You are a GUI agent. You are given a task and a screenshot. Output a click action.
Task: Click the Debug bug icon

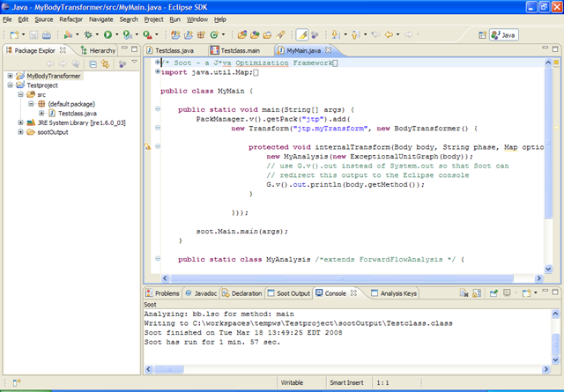click(88, 35)
